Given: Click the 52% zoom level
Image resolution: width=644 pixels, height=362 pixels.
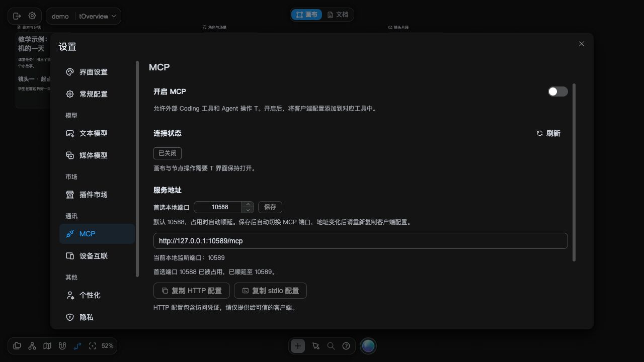Looking at the screenshot, I should point(108,346).
